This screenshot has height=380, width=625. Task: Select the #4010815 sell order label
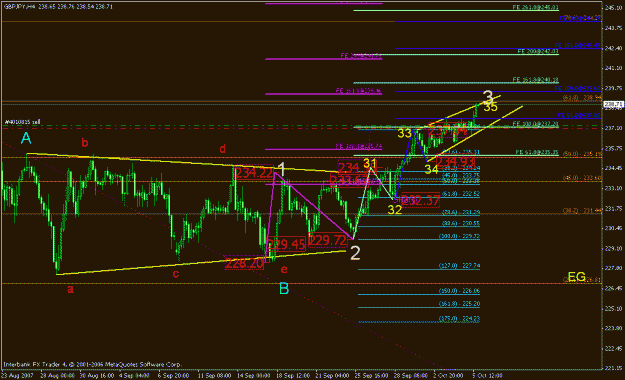coord(22,122)
